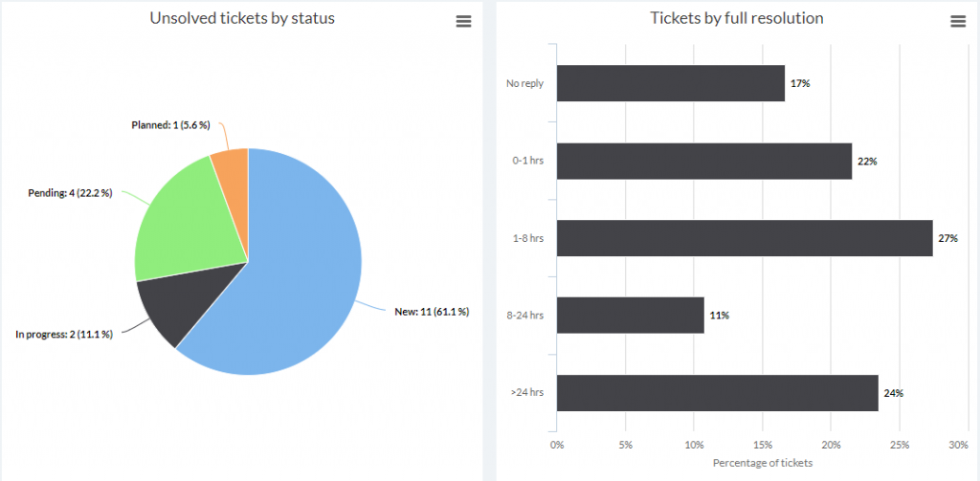Screen dimensions: 980x481
Task: Select the 0-1 hrs bar
Action: click(x=703, y=161)
